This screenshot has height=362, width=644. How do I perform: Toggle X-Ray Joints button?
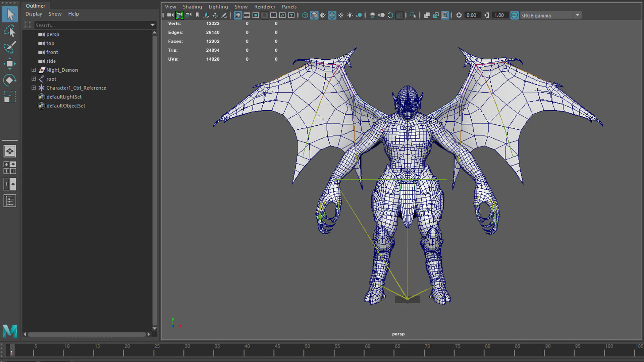point(445,15)
